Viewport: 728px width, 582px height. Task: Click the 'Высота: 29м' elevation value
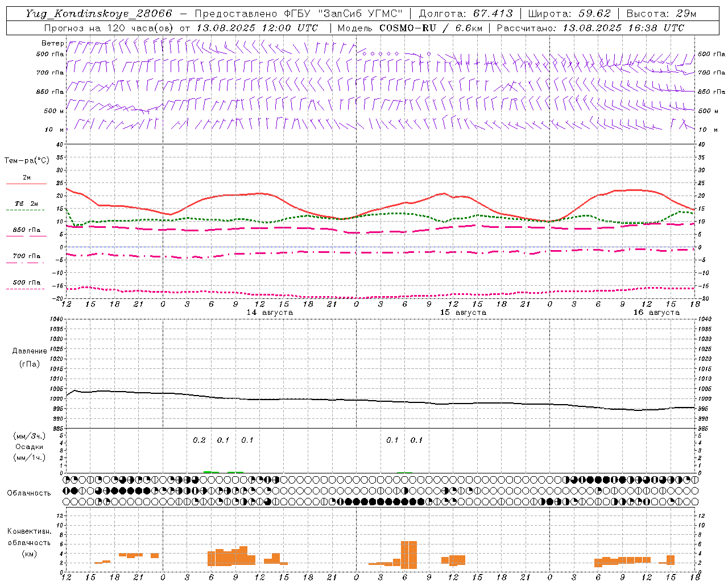click(x=661, y=14)
